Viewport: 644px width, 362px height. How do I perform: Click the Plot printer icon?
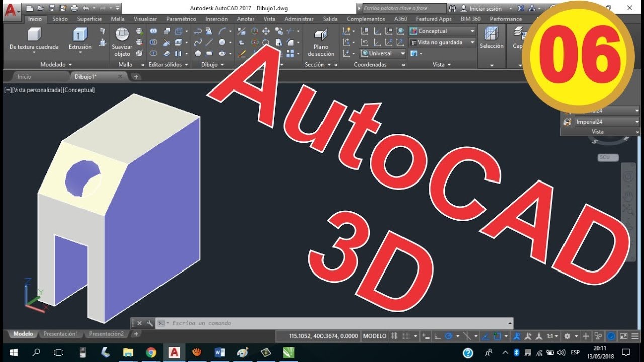click(x=74, y=8)
